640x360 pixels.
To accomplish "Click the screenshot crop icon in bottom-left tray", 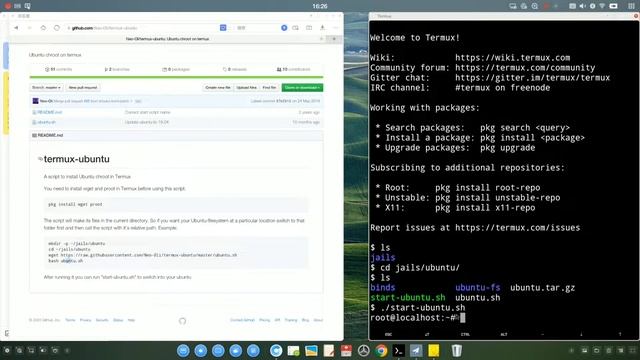I will [31, 351].
